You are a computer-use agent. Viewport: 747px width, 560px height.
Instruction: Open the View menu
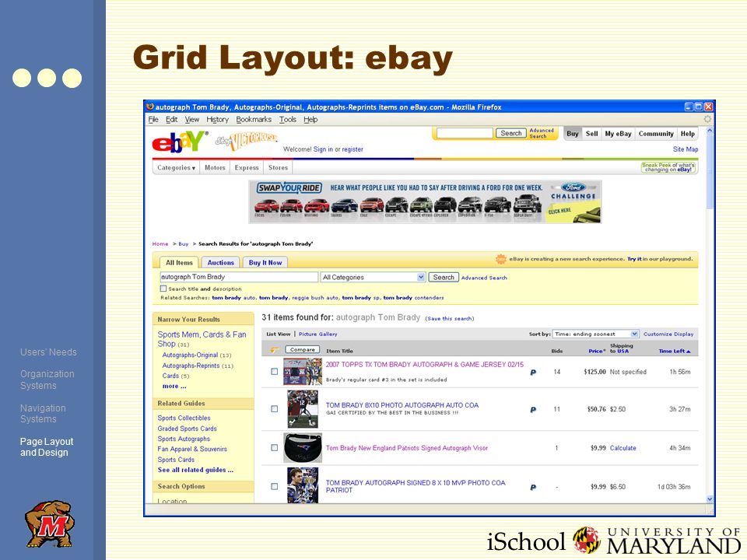pyautogui.click(x=192, y=120)
